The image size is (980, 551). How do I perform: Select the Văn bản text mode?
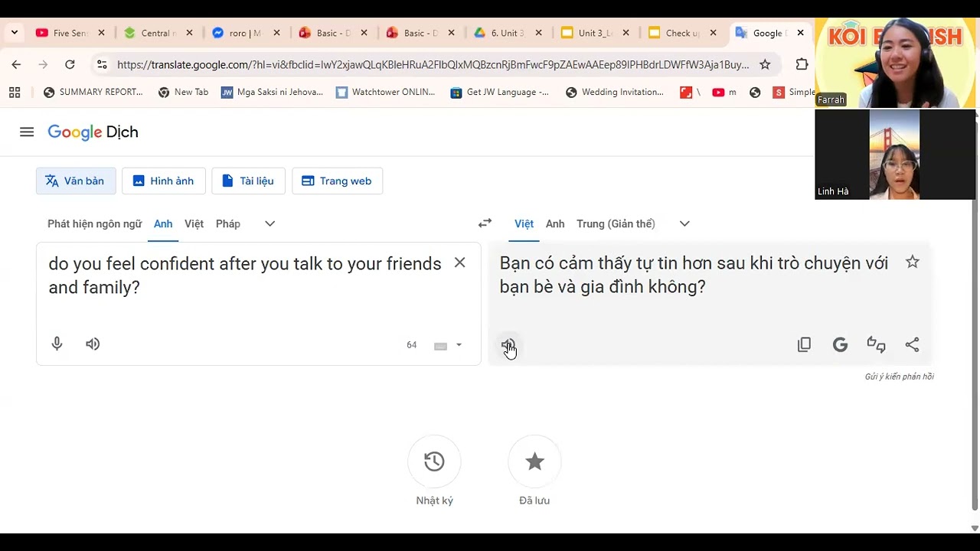76,181
